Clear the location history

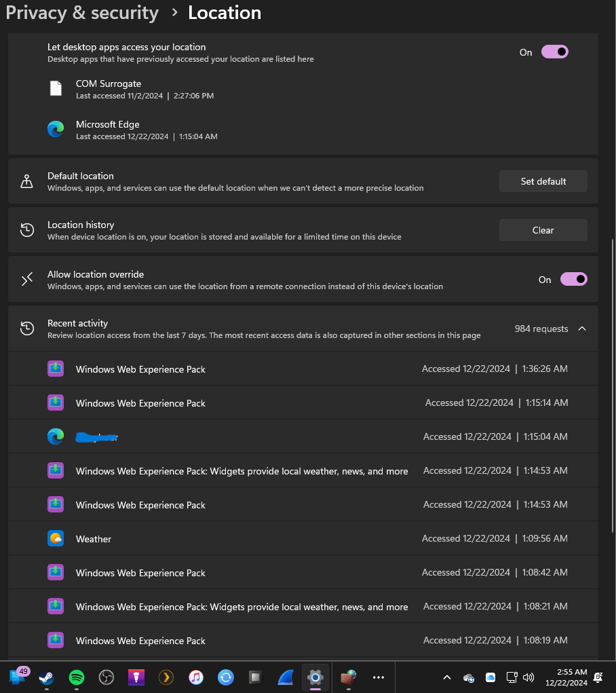(543, 230)
